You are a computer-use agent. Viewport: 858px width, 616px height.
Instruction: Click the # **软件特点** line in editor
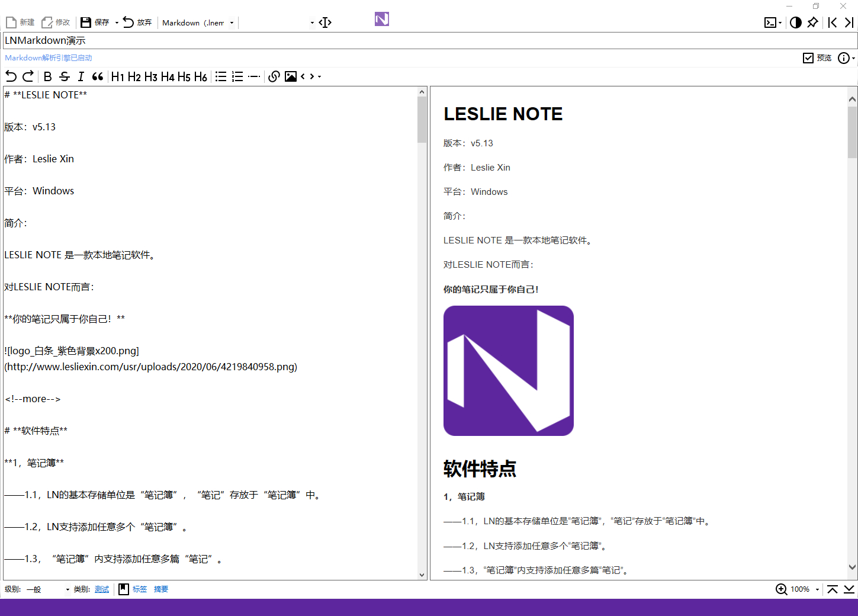click(36, 431)
